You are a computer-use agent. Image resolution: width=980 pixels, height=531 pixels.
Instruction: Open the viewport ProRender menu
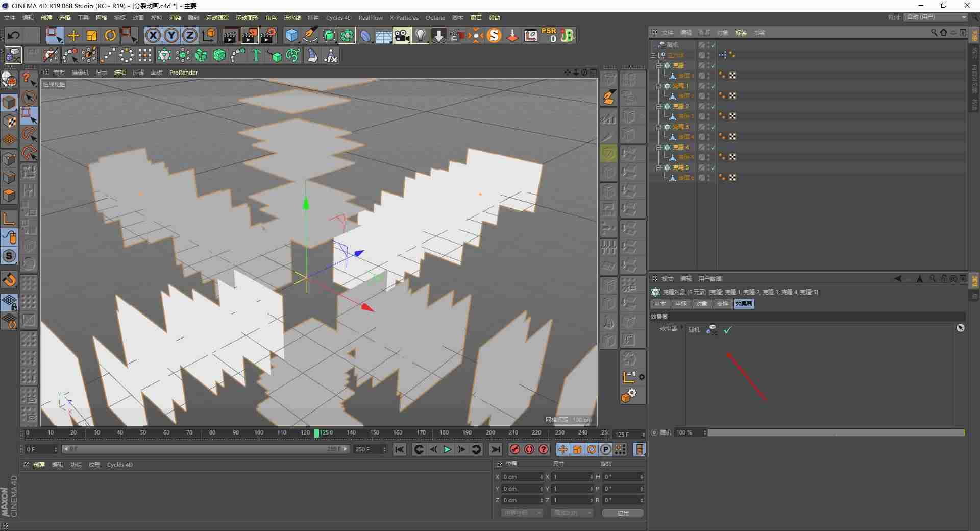click(183, 73)
